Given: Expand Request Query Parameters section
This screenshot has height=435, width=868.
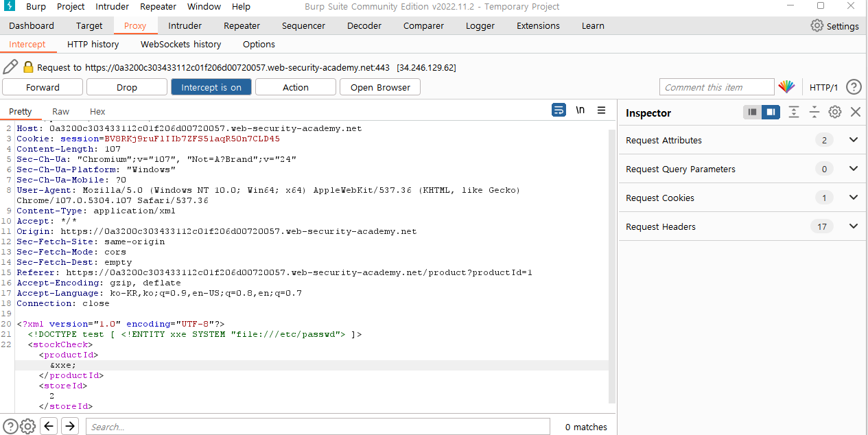Looking at the screenshot, I should click(854, 169).
